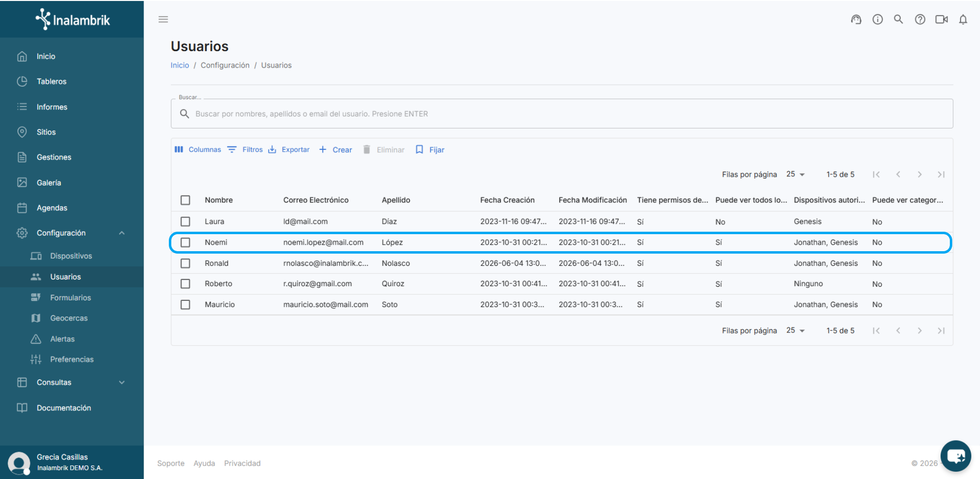Click the Galería image icon

point(22,183)
